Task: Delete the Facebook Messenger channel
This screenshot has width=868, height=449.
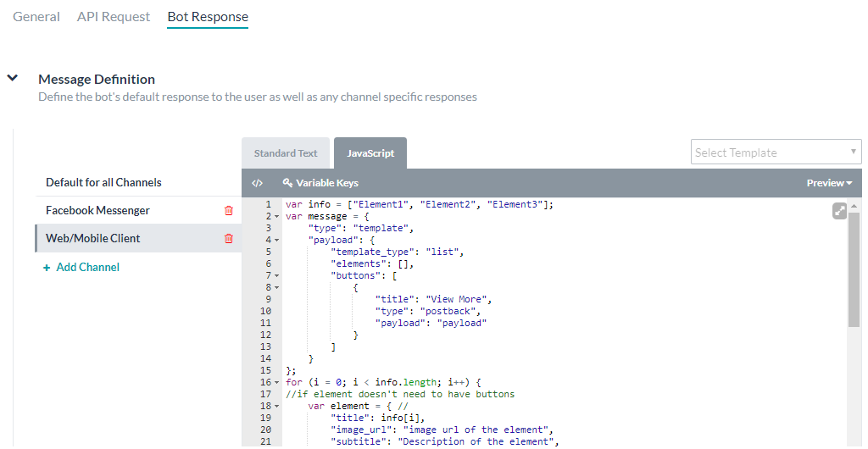Action: coord(228,211)
